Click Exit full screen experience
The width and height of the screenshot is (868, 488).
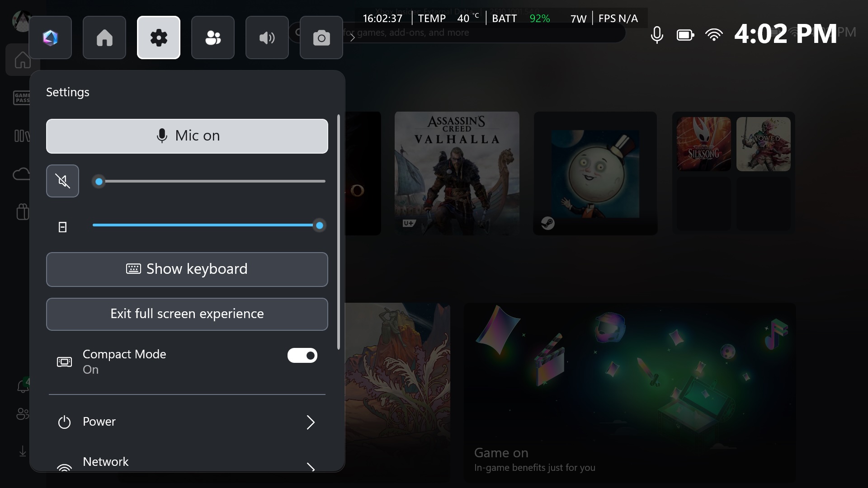coord(187,314)
